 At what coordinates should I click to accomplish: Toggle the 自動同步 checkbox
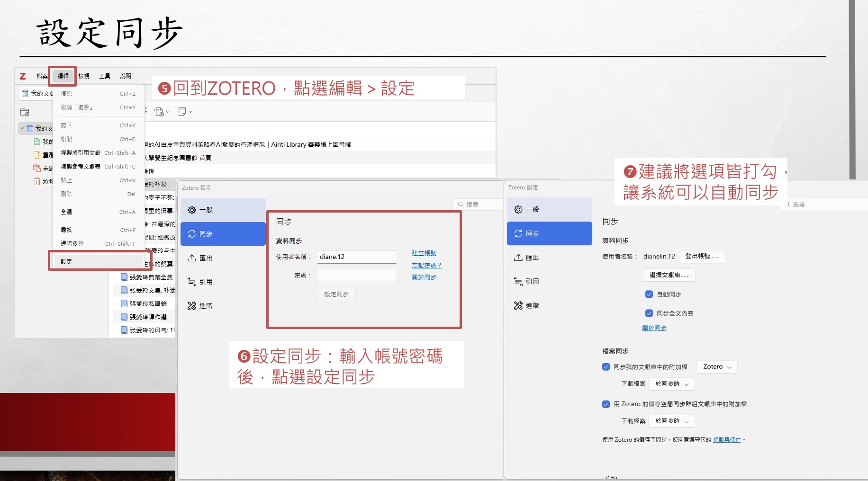pos(649,294)
